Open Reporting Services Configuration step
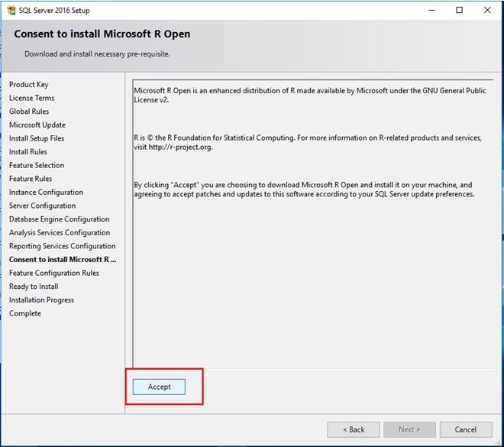504x447 pixels. 62,246
